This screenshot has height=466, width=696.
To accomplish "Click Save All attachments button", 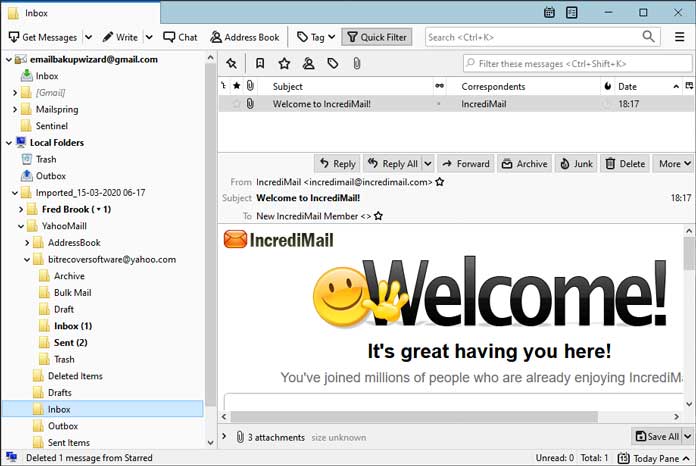I will [657, 437].
